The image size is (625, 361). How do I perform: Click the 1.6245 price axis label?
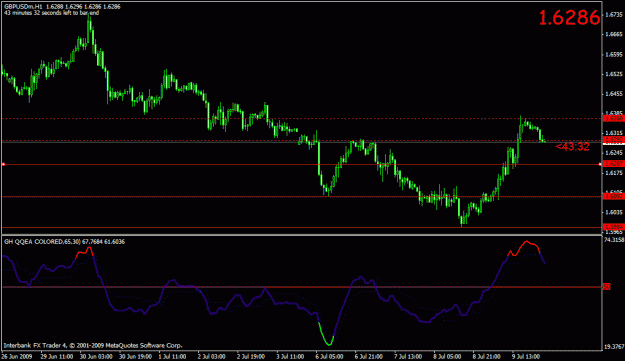[614, 153]
